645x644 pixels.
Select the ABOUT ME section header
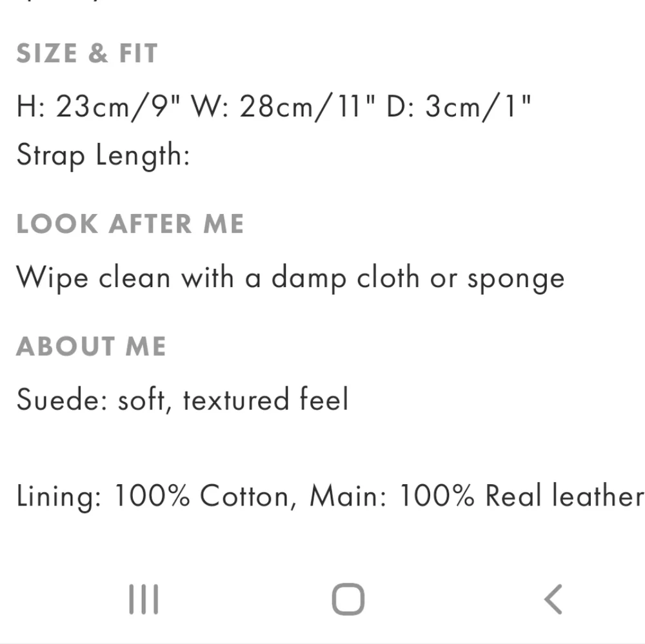click(91, 346)
